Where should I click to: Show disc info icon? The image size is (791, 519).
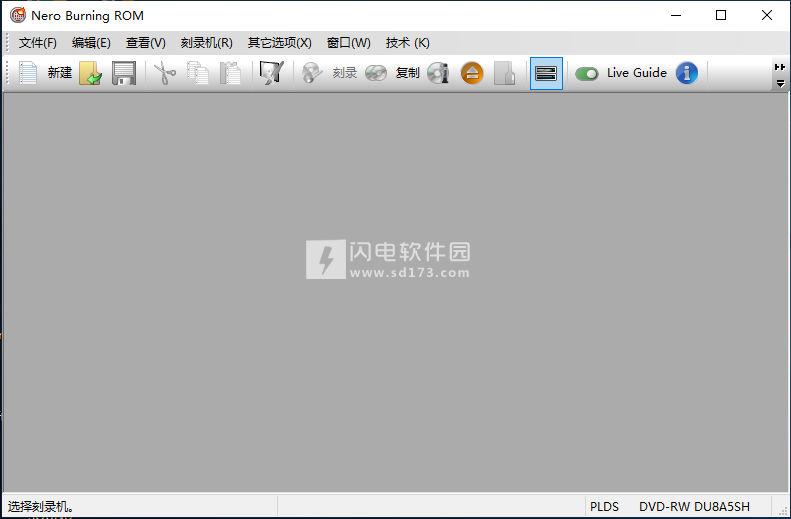click(x=438, y=73)
